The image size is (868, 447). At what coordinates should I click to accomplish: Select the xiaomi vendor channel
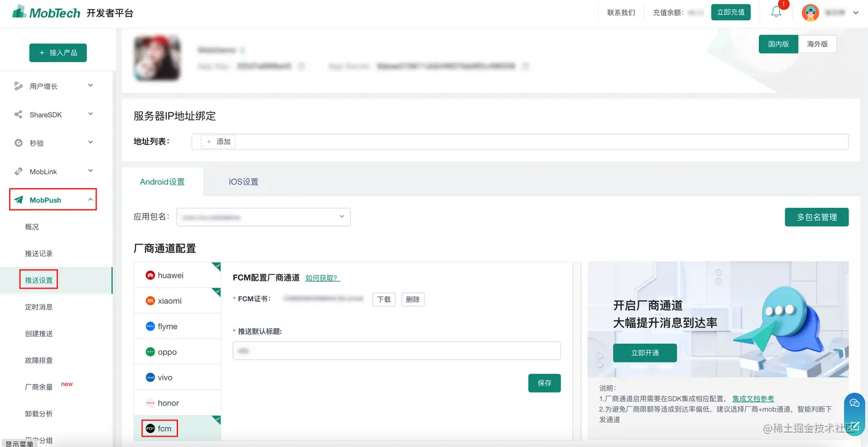coord(168,300)
